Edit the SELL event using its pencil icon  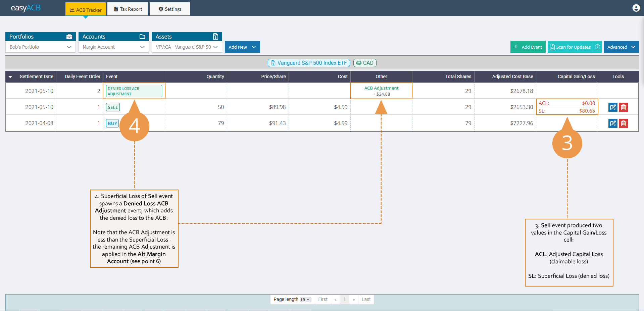click(612, 107)
